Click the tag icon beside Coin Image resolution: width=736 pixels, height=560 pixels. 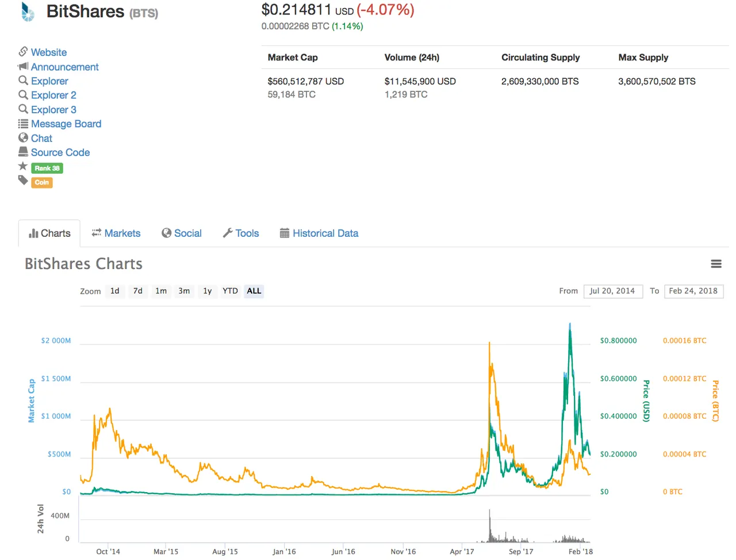click(23, 181)
